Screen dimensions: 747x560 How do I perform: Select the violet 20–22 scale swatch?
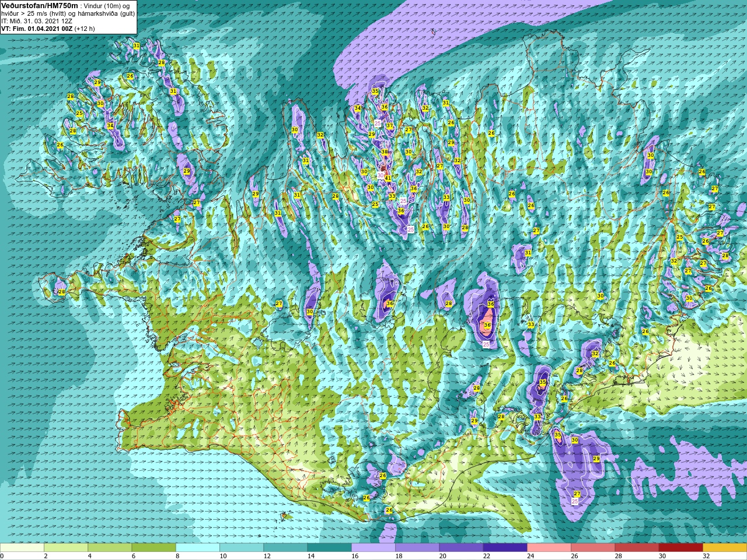(461, 547)
